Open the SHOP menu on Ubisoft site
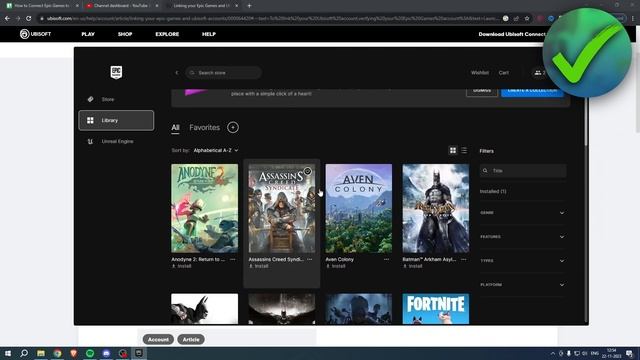The height and width of the screenshot is (360, 640). coord(125,34)
